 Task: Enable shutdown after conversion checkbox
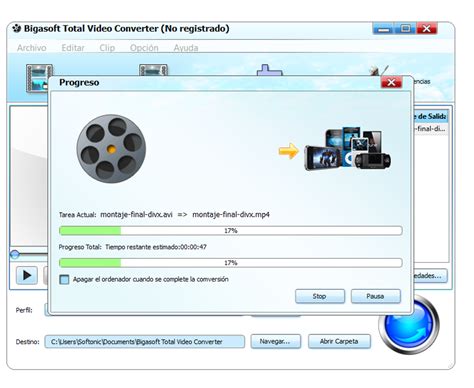click(64, 279)
